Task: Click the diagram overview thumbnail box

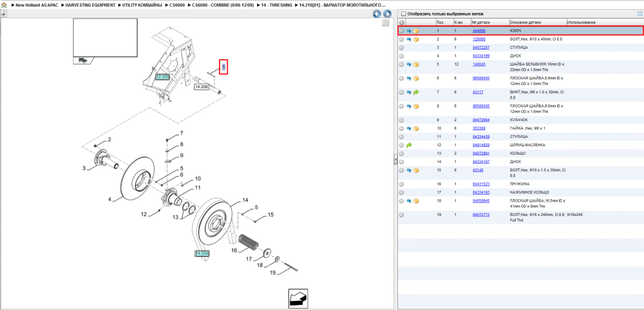Action: click(x=105, y=37)
